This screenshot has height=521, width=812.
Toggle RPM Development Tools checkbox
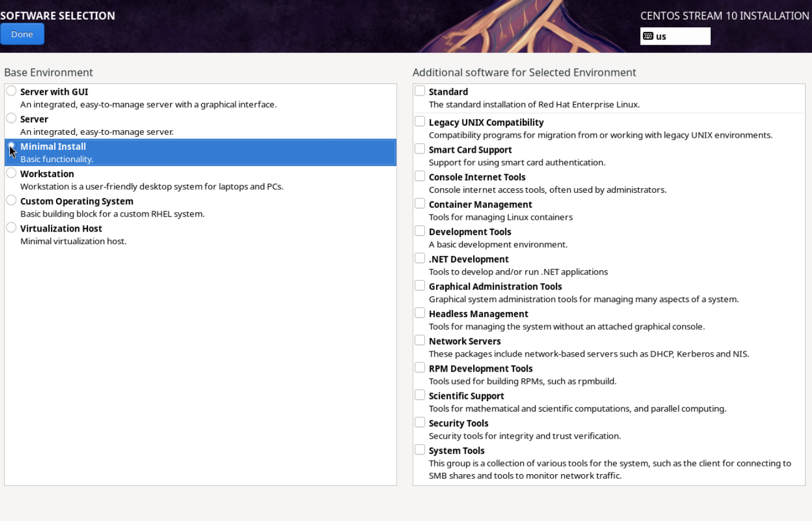pos(420,368)
